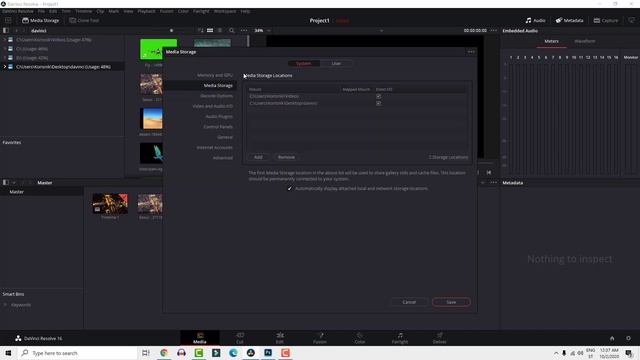Select the Master bin in the media pool
Screen dimensions: 640x360
17,192
